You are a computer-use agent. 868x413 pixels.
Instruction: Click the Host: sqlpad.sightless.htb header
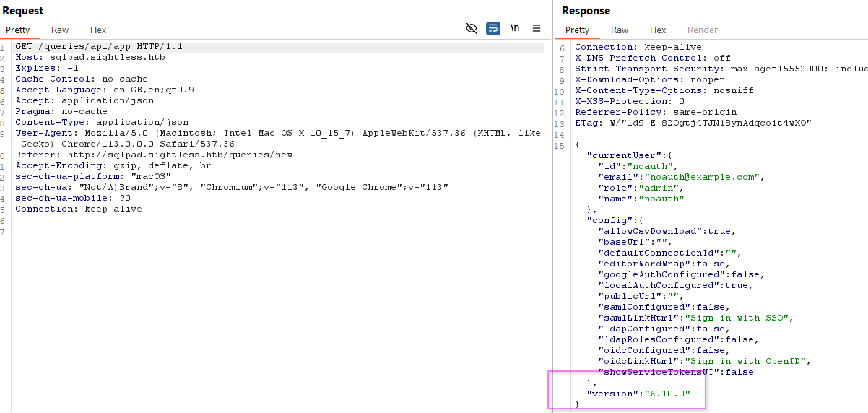[90, 57]
